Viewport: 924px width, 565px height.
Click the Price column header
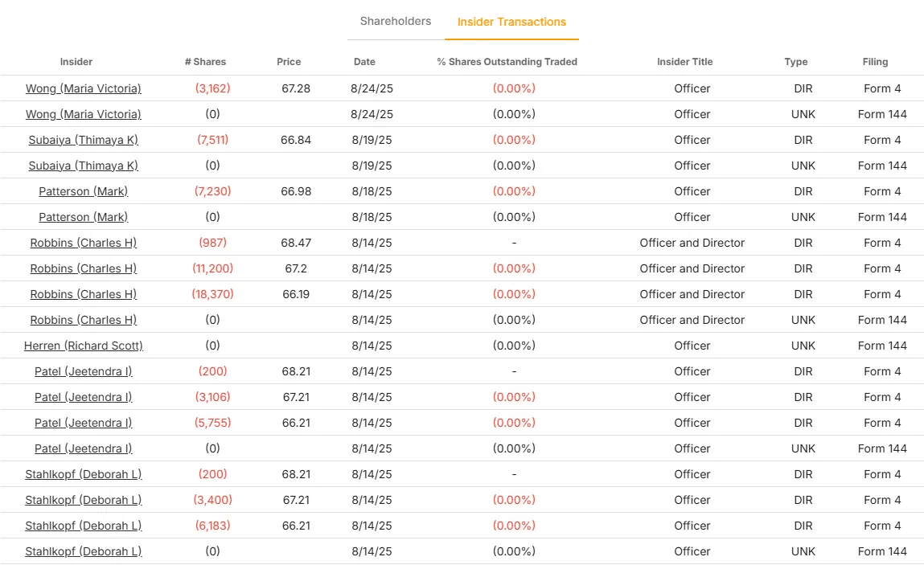tap(289, 61)
